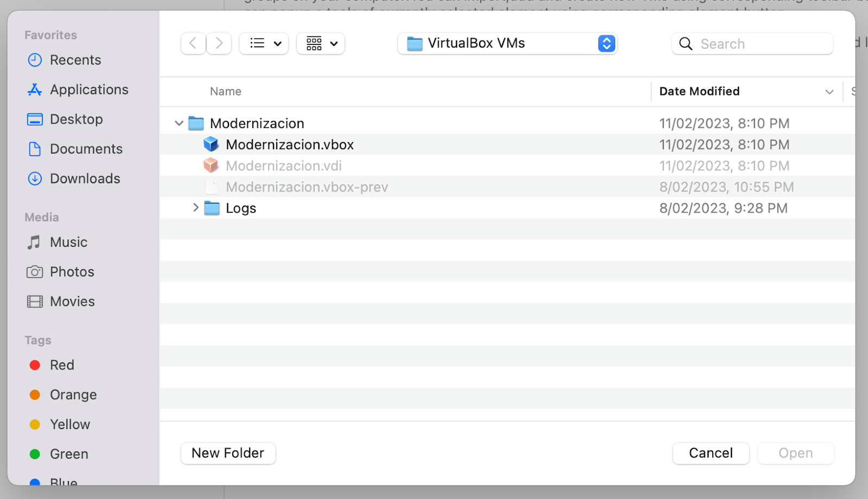The image size is (868, 499).
Task: Open Documents in the sidebar
Action: (x=86, y=149)
